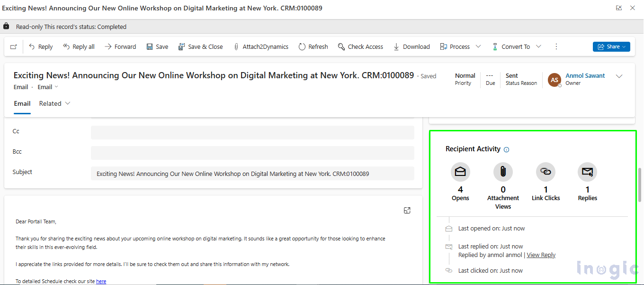
Task: Expand the Convert To dropdown arrow
Action: pos(538,46)
